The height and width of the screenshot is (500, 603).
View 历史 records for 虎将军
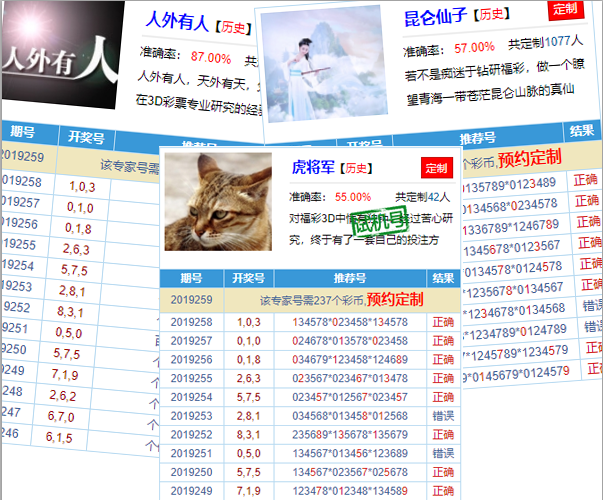pos(357,168)
